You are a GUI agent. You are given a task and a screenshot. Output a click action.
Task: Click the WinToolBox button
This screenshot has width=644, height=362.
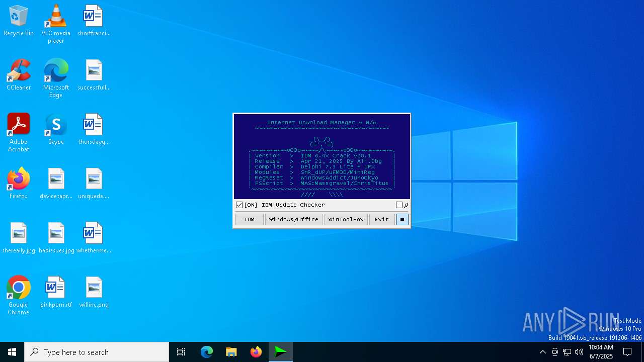(346, 219)
